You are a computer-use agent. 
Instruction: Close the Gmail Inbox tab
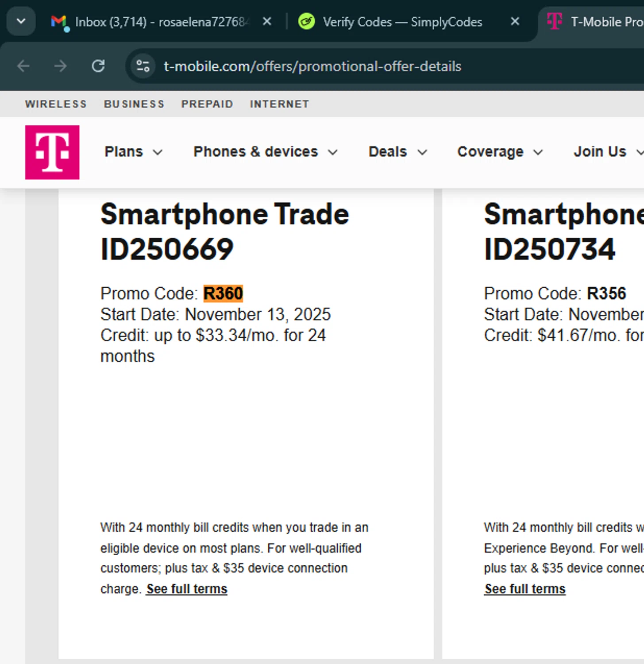pyautogui.click(x=267, y=21)
